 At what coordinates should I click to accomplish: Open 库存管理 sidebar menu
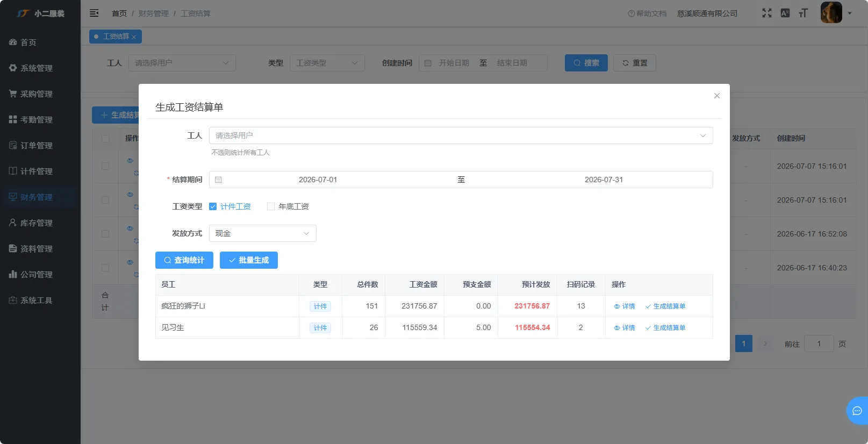(40, 223)
